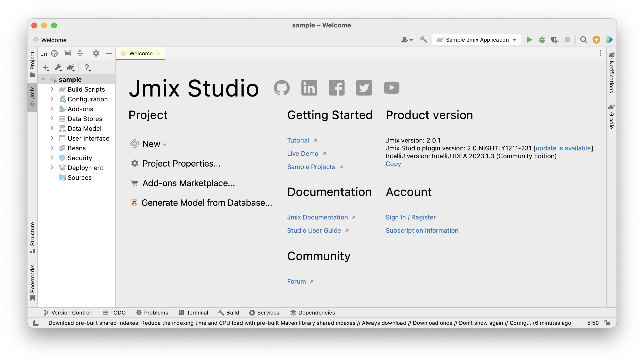Run Sample Jmix Application with play icon
This screenshot has height=364, width=644.
(x=529, y=40)
